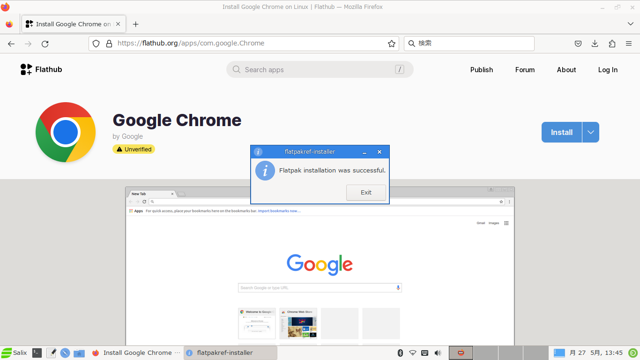The width and height of the screenshot is (640, 360).
Task: Open the Forum link
Action: [524, 70]
